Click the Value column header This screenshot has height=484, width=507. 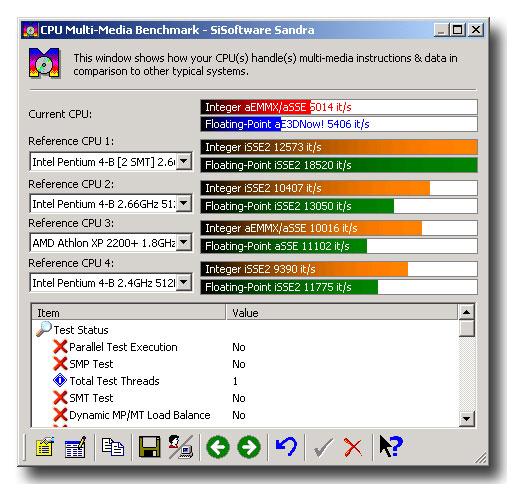(342, 313)
